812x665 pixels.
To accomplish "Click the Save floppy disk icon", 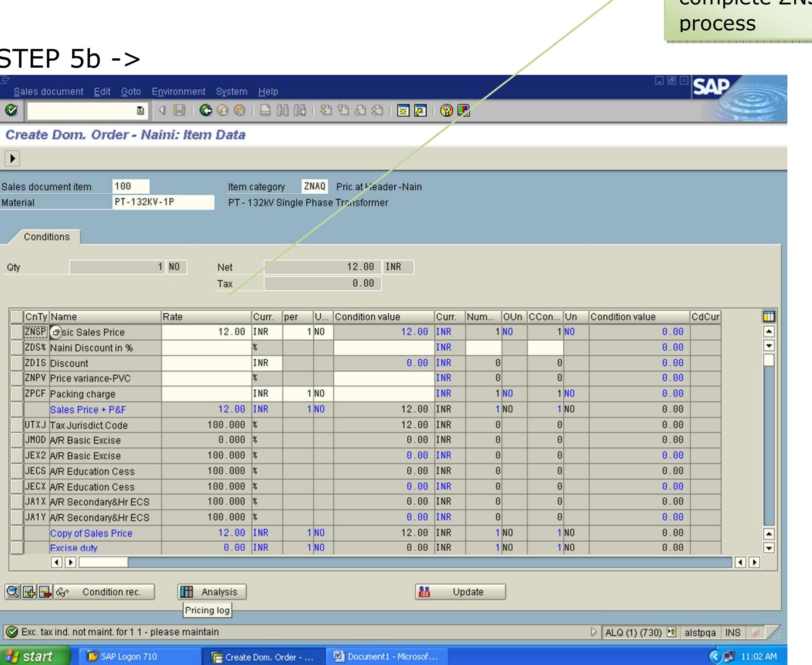I will pos(179,110).
